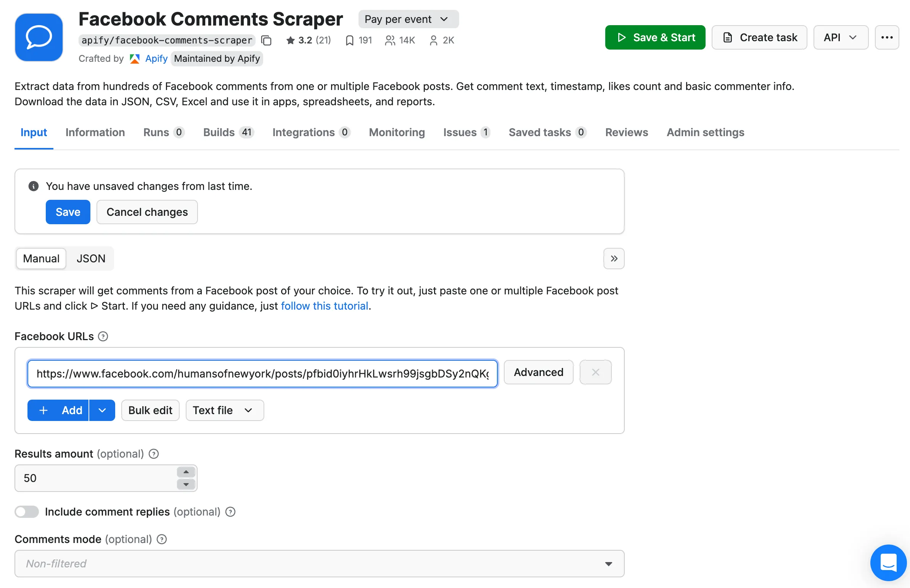Open the Text file dropdown
Screen dimensions: 910x588
225,410
